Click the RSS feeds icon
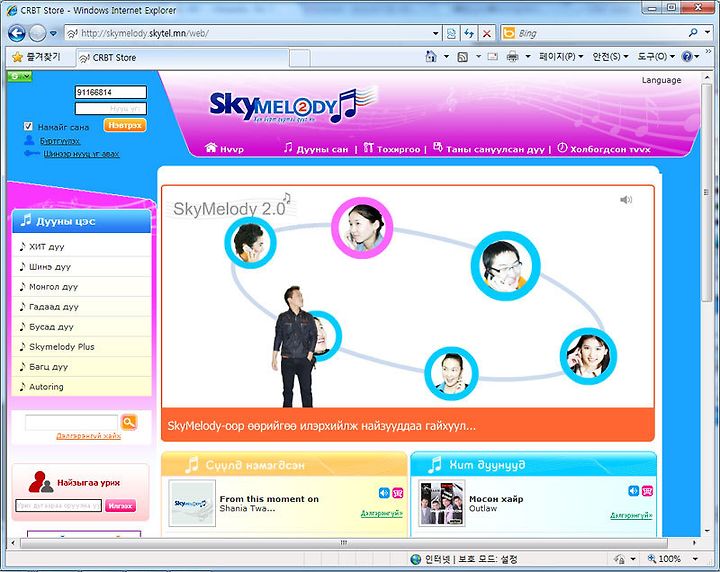720x572 pixels. 463,57
